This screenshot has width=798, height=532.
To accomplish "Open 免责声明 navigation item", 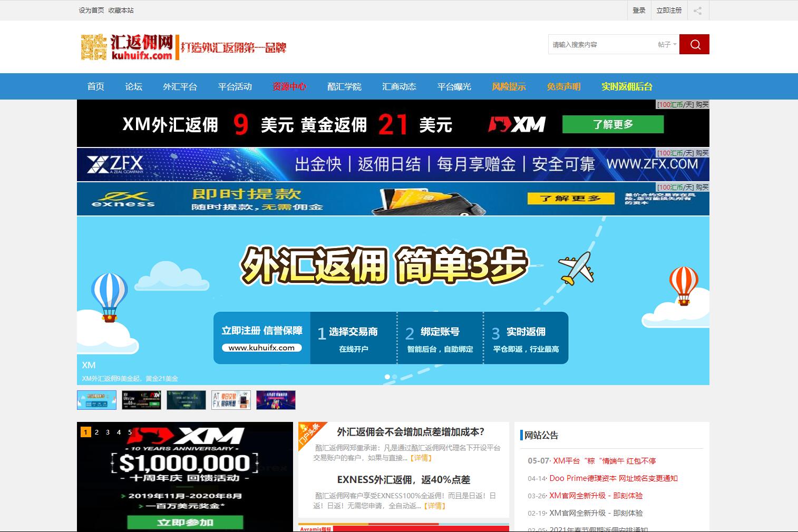I will tap(563, 86).
